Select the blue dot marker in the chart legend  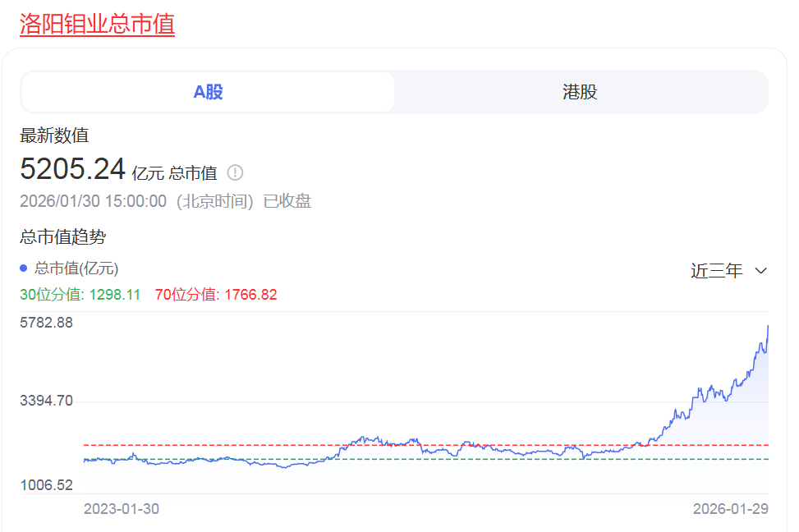22,268
